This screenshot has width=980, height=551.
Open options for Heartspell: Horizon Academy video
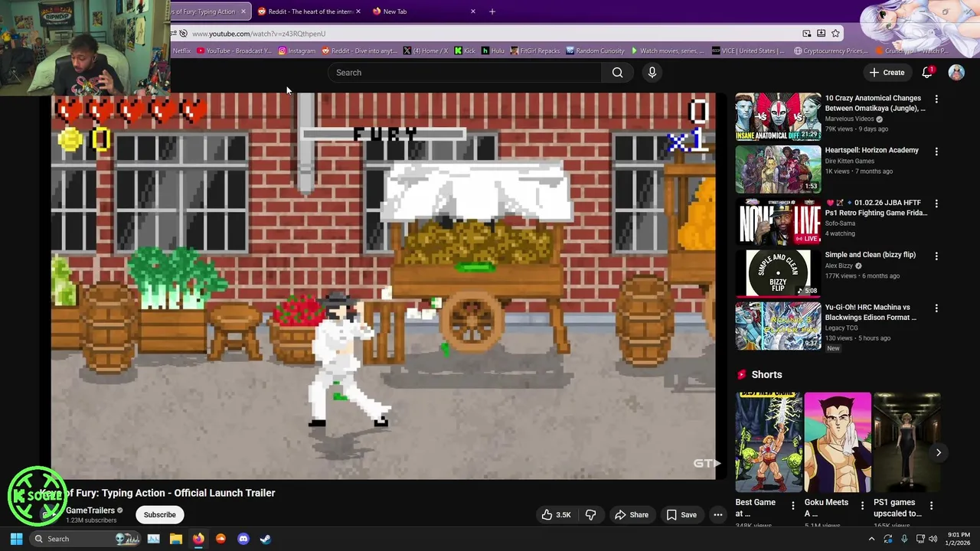936,152
